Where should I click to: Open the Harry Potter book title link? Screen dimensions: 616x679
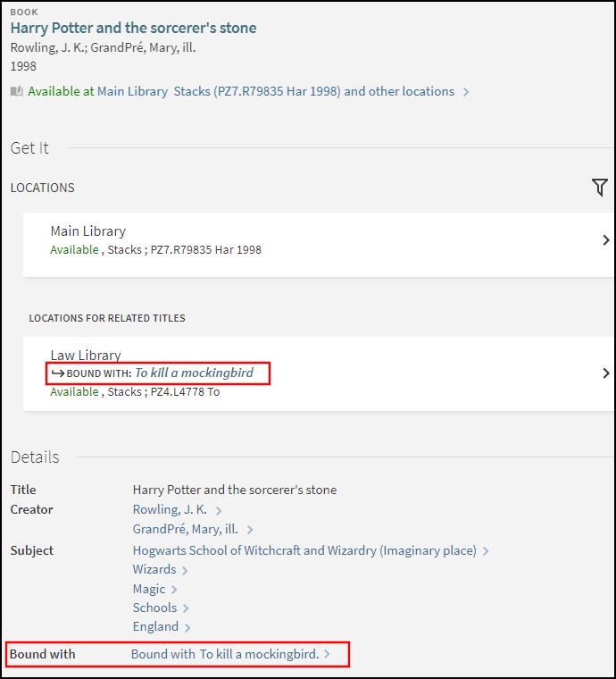coord(133,28)
